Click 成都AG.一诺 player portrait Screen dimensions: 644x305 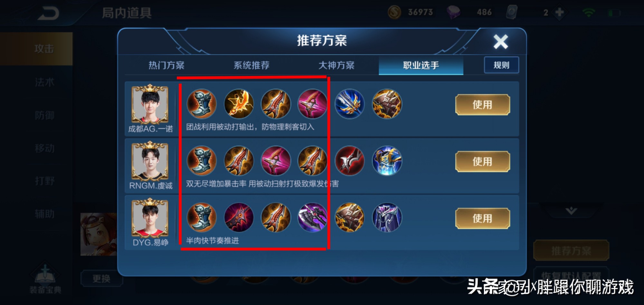(x=150, y=104)
